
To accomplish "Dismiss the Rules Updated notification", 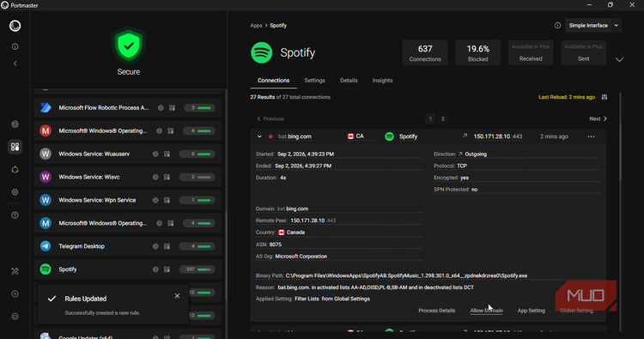I will pos(177,296).
